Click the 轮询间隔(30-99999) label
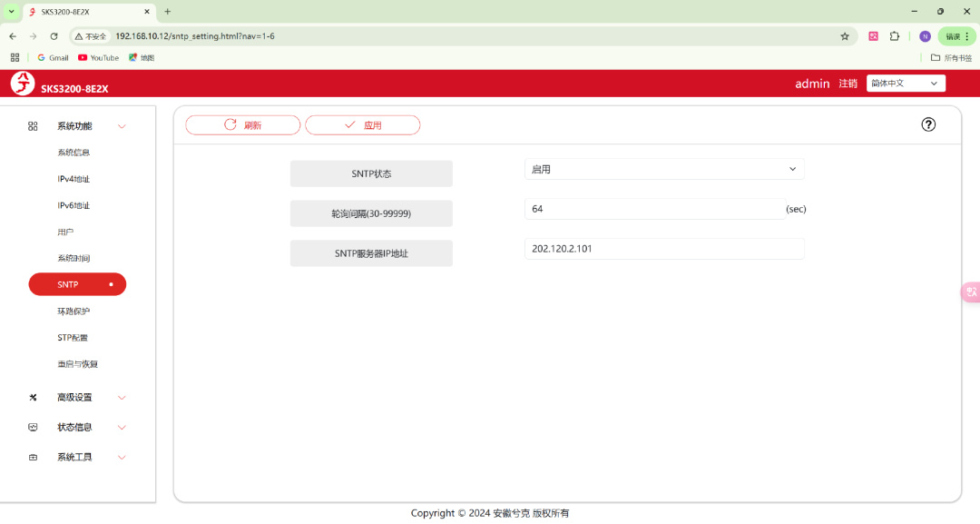The image size is (980, 524). (x=371, y=213)
